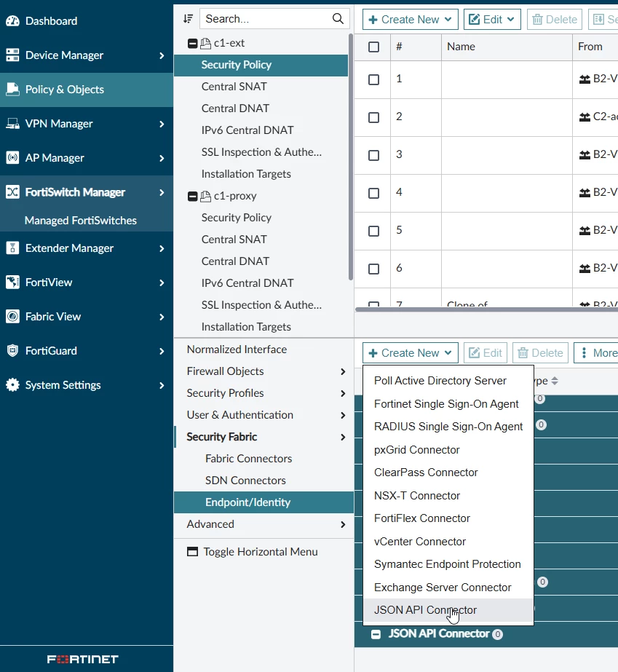Expand the Advanced submenu arrow
The image size is (618, 672).
point(342,525)
